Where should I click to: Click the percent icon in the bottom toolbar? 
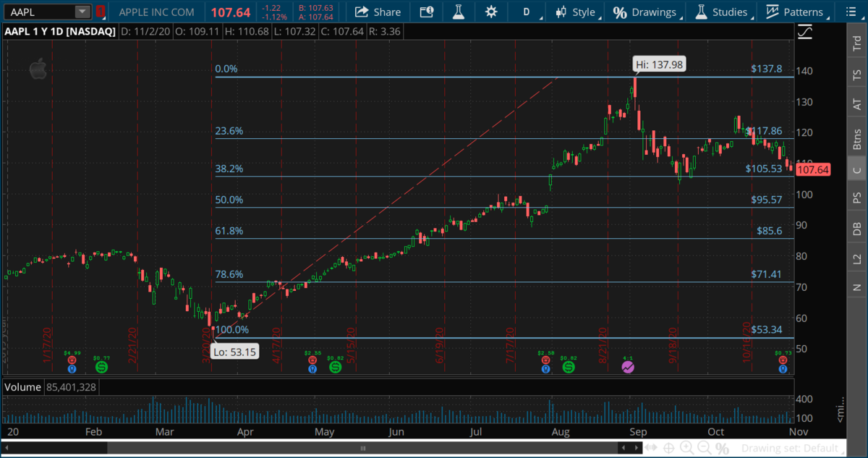(722, 449)
